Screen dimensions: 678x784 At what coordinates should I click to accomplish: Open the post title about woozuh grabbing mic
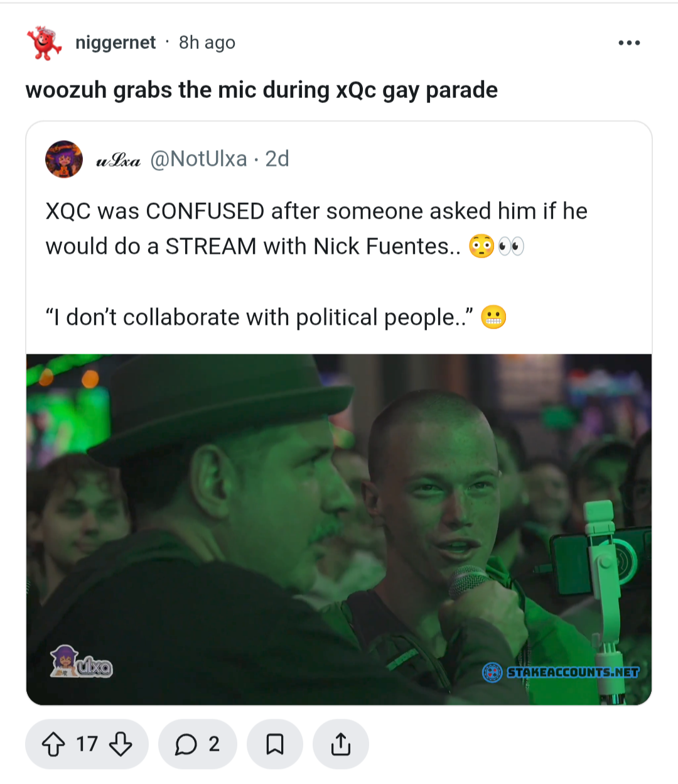point(261,90)
